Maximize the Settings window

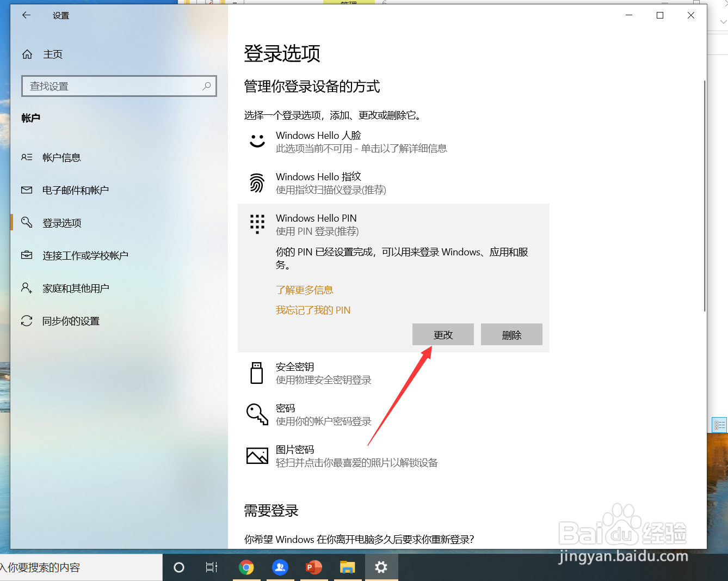pyautogui.click(x=660, y=15)
